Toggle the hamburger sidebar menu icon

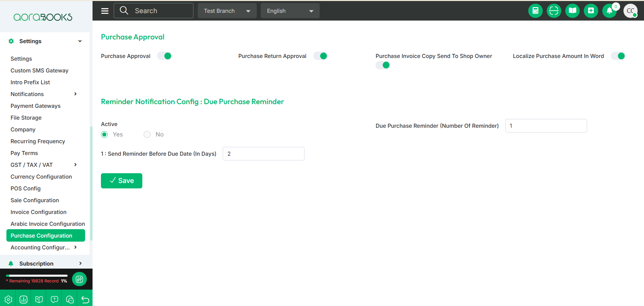point(105,11)
